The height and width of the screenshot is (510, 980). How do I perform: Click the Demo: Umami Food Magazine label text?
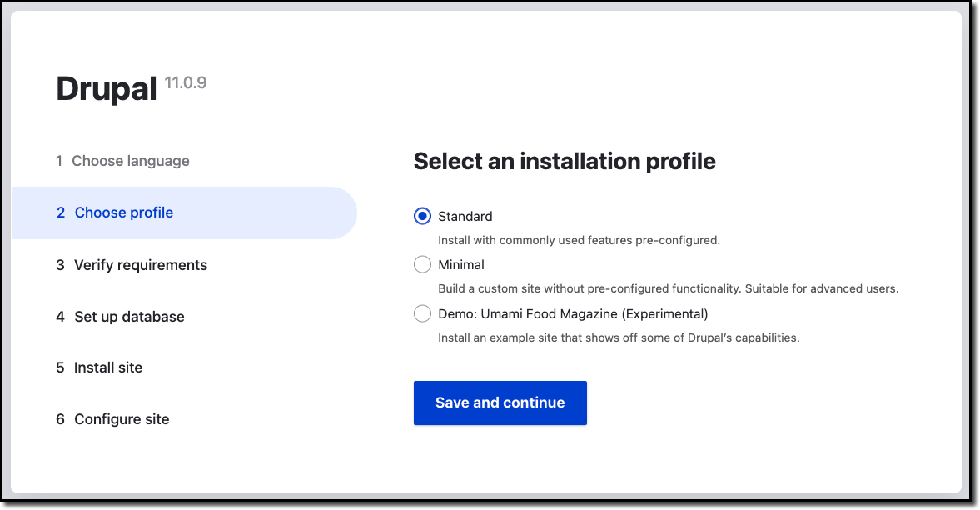click(573, 313)
